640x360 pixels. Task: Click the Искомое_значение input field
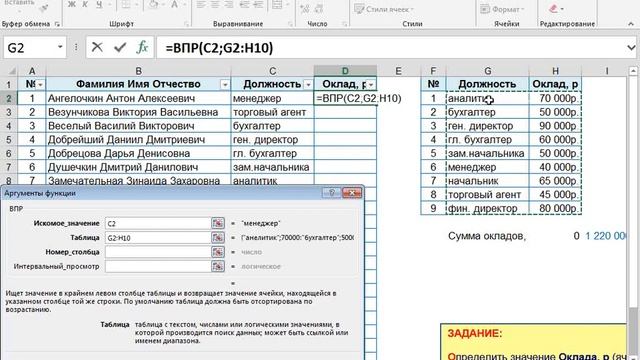(158, 223)
